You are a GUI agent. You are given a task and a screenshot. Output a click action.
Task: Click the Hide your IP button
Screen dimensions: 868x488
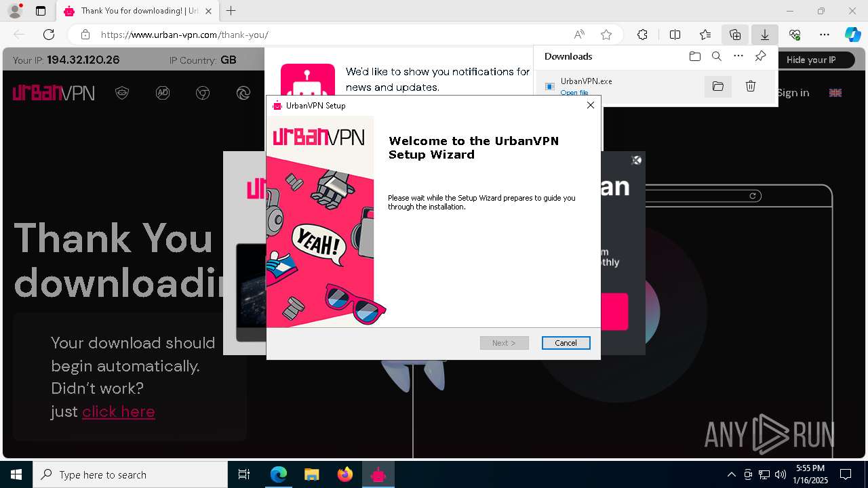click(811, 60)
